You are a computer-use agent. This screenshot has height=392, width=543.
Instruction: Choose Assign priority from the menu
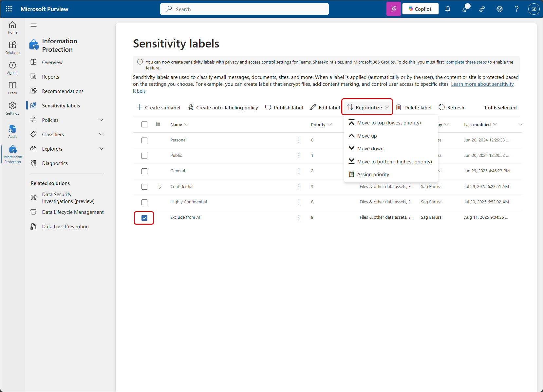click(373, 174)
